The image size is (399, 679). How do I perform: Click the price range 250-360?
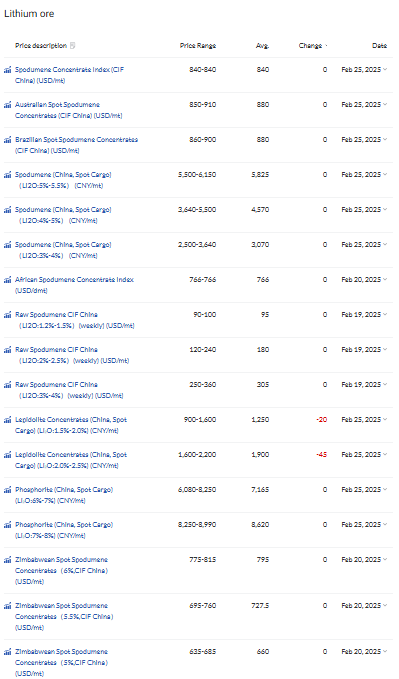203,385
